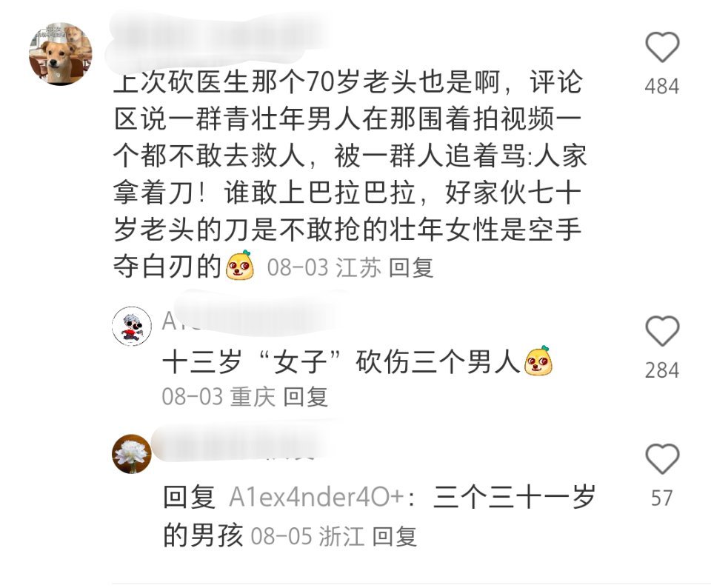Select the comment text about the 70岁老头
Screen dimensions: 711x588
coord(349,174)
